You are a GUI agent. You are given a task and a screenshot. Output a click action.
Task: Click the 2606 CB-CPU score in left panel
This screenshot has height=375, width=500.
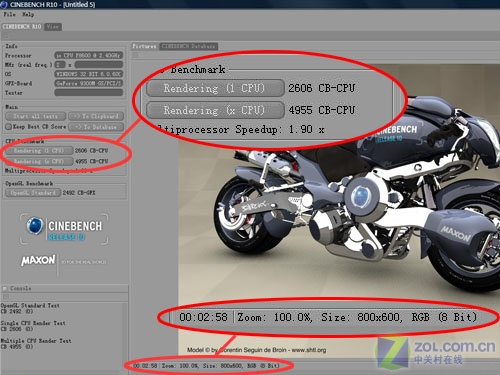91,151
